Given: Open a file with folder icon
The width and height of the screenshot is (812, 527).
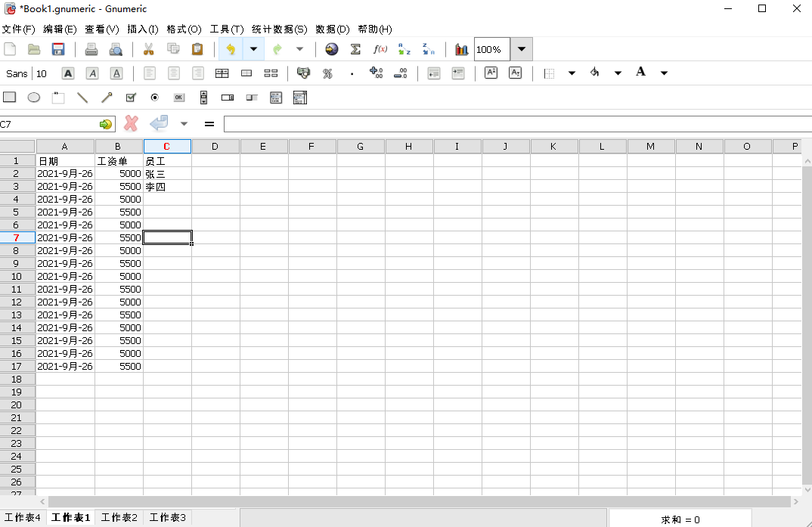Looking at the screenshot, I should pos(34,49).
